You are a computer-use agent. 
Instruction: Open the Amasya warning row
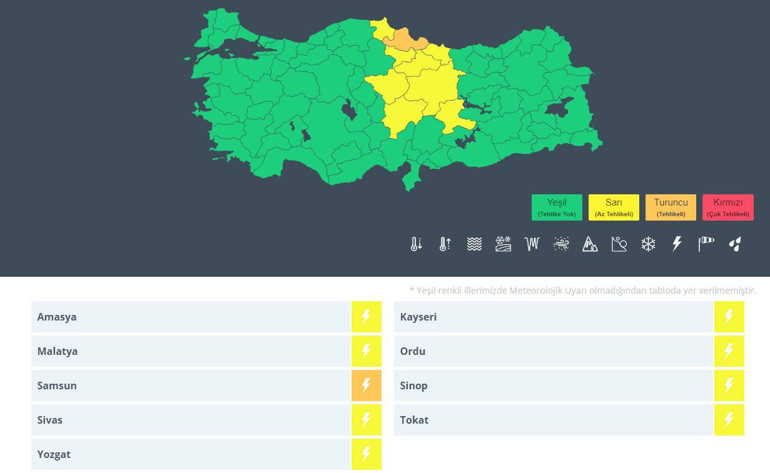point(206,317)
